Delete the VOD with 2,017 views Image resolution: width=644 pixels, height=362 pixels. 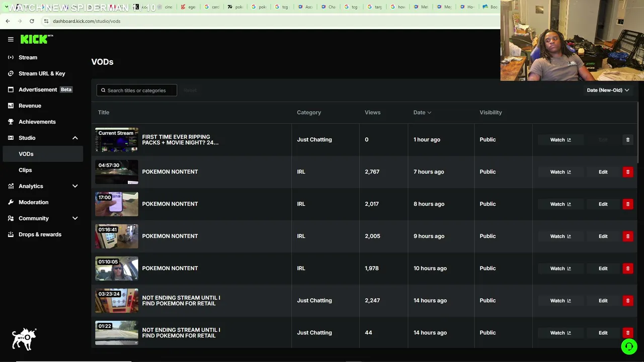[627, 204]
